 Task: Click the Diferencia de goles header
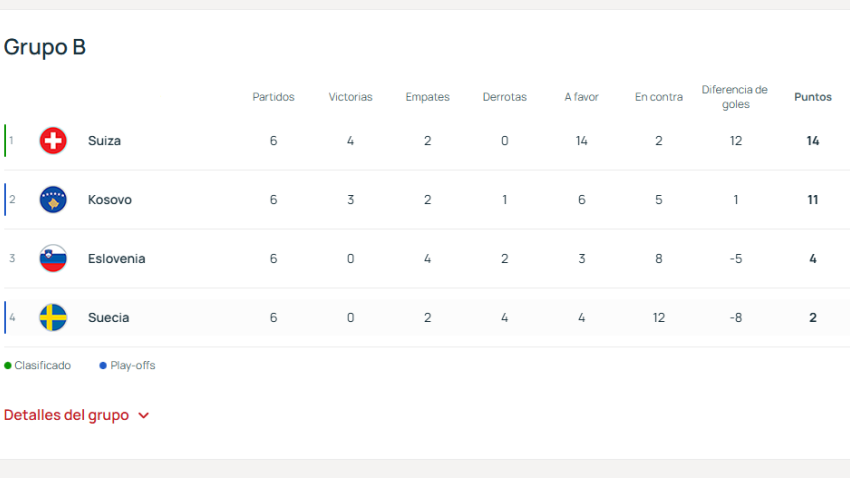click(x=735, y=97)
